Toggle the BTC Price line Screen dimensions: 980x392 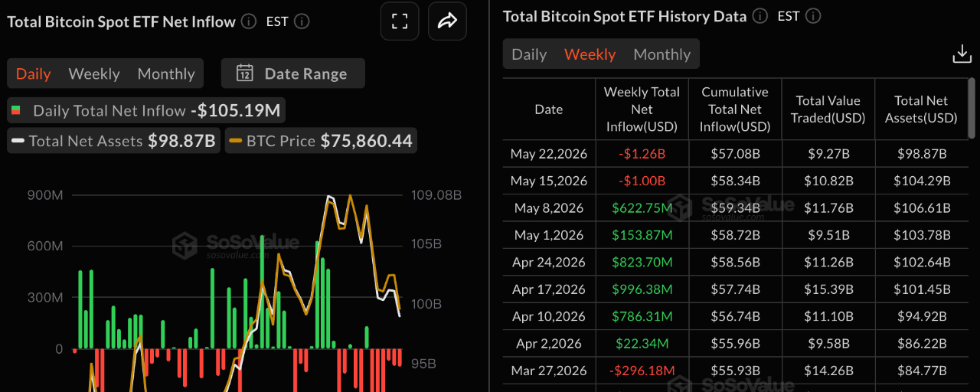[x=322, y=141]
